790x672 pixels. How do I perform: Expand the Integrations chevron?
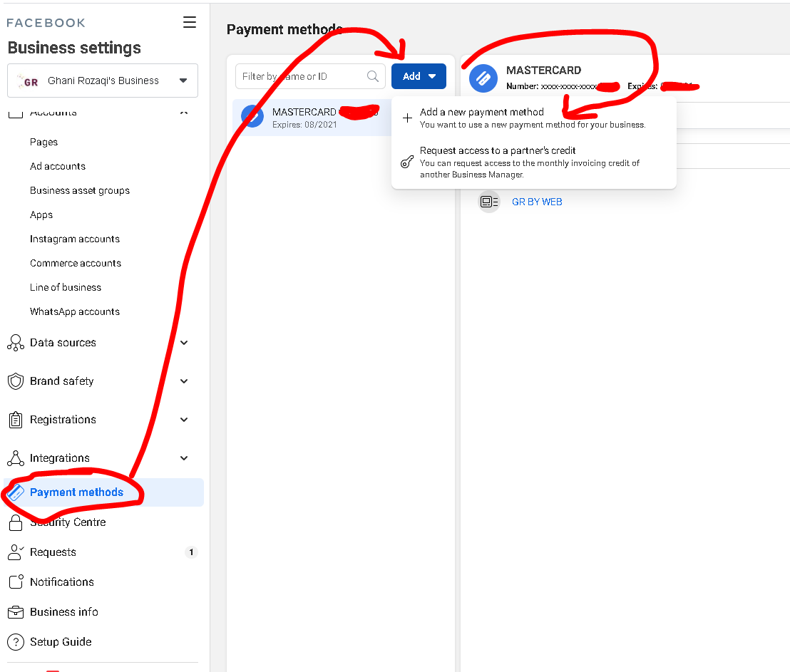pos(184,458)
